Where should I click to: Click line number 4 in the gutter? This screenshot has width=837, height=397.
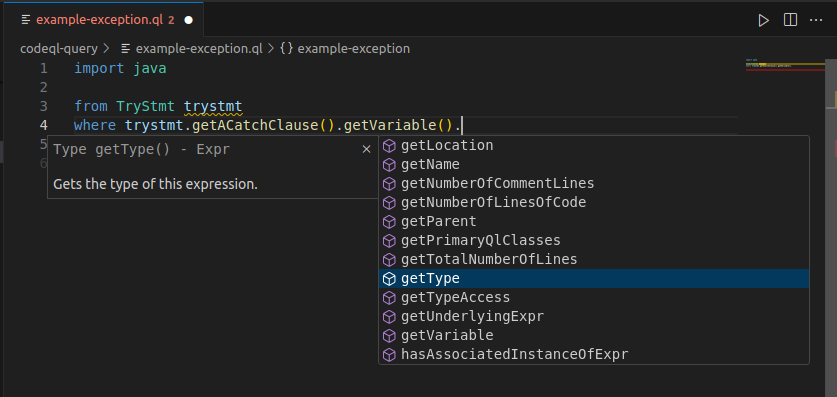[x=43, y=125]
